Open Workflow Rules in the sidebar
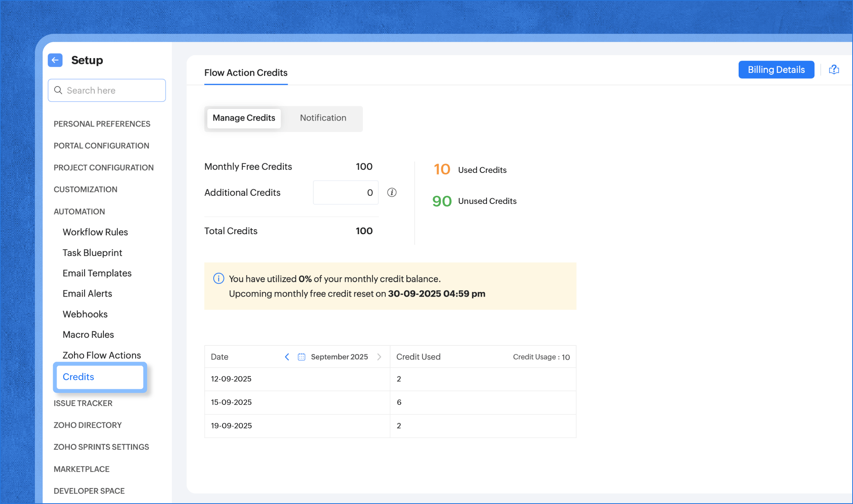Screen dimensions: 853x504 pos(95,232)
